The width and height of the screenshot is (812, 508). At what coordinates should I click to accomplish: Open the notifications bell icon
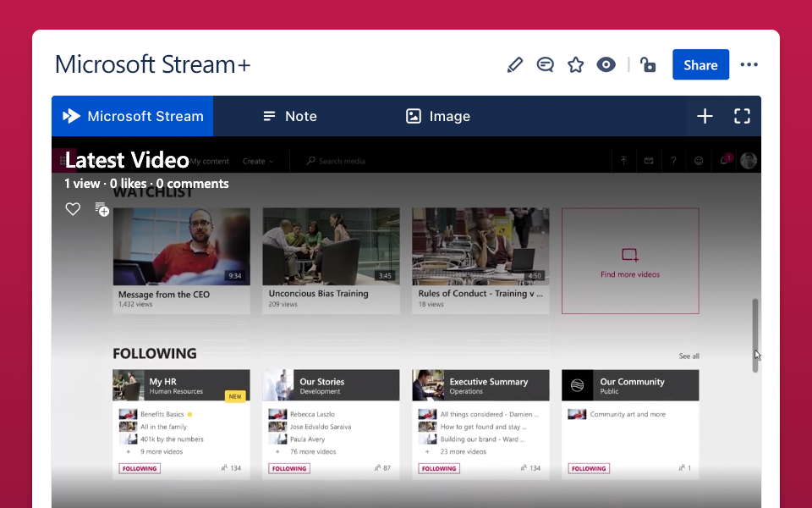[x=724, y=160]
